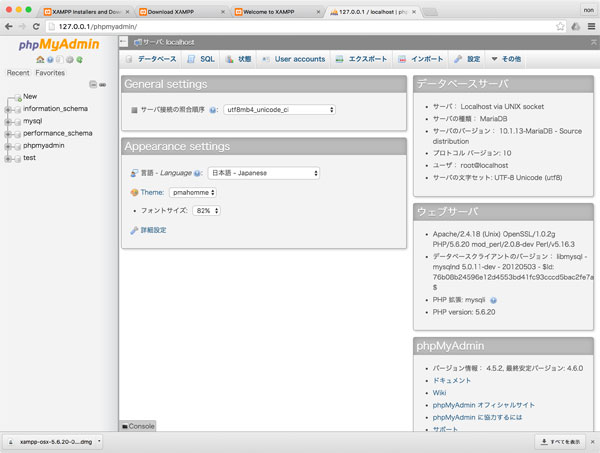Viewport: 600px width, 453px height.
Task: Open help icon next to Language
Action: coord(197,173)
